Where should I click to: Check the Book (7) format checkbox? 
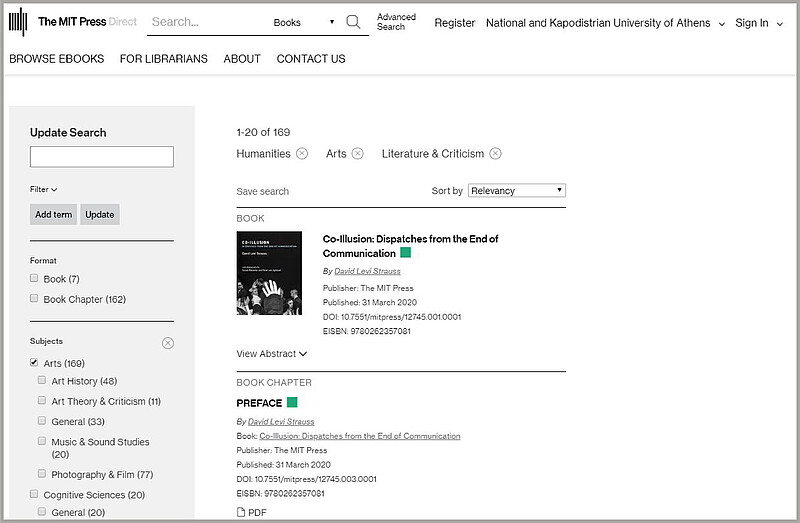pyautogui.click(x=34, y=278)
